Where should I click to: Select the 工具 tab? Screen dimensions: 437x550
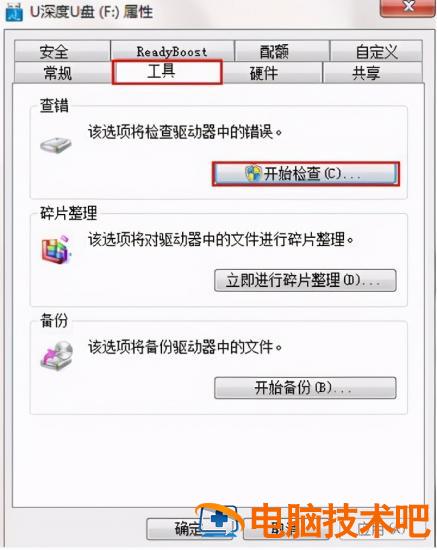coord(167,72)
